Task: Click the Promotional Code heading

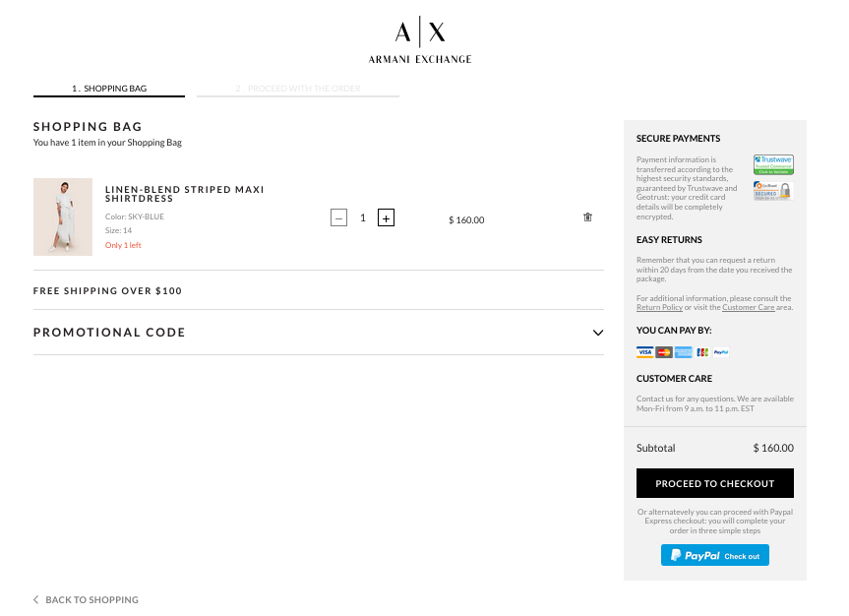Action: coord(109,333)
